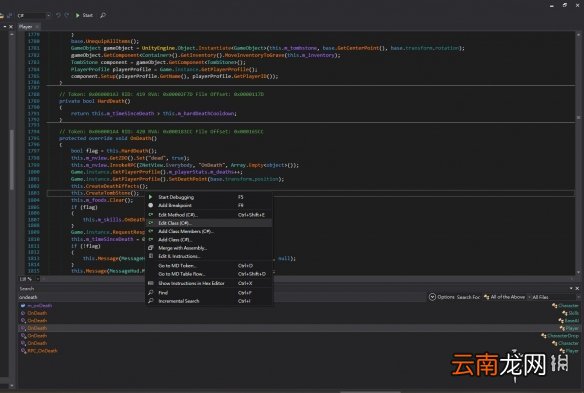
Task: Open the Search panel window options arrow
Action: coord(571,288)
